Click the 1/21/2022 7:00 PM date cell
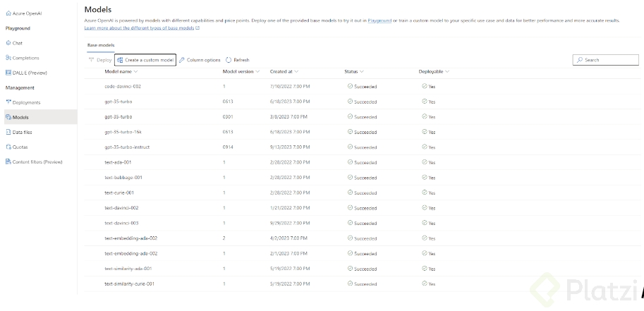The height and width of the screenshot is (311, 644). tap(290, 208)
